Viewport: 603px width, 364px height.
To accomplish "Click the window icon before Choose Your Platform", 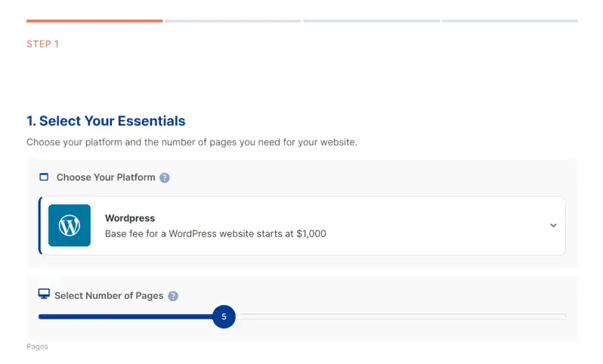I will click(44, 177).
